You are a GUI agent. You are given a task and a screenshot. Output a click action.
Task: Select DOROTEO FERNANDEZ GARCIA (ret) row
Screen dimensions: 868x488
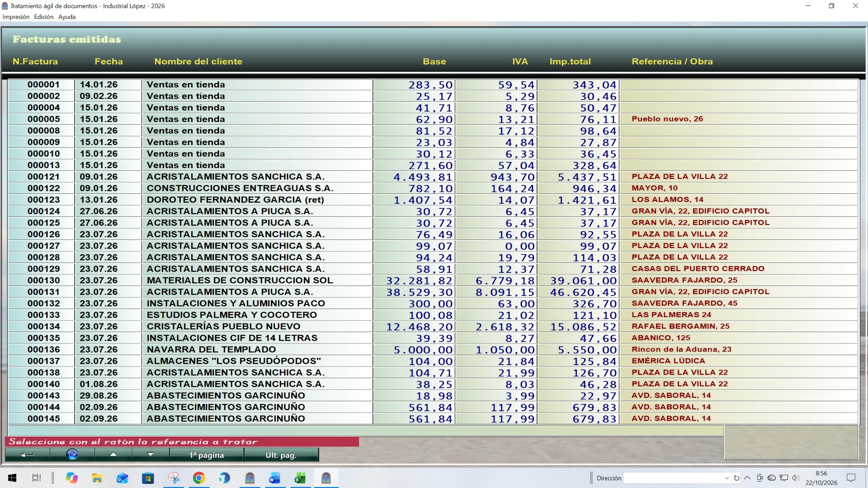433,200
